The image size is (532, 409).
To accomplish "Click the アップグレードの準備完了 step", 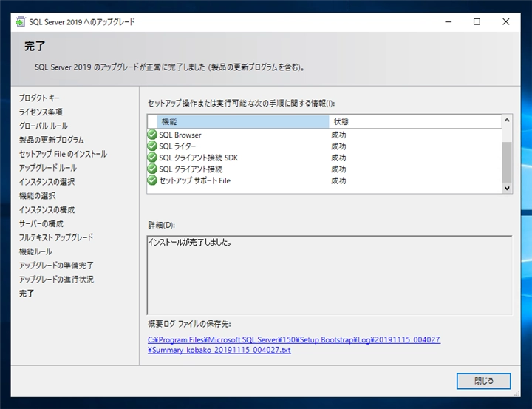I will tap(56, 266).
